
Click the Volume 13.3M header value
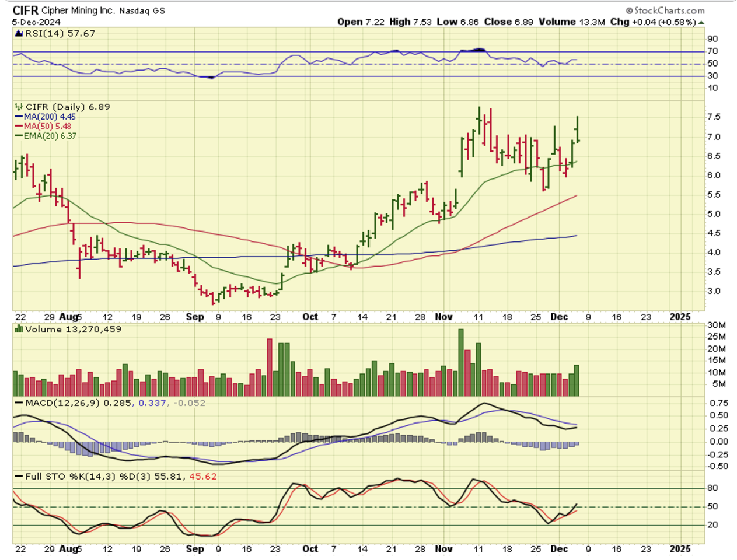[572, 22]
